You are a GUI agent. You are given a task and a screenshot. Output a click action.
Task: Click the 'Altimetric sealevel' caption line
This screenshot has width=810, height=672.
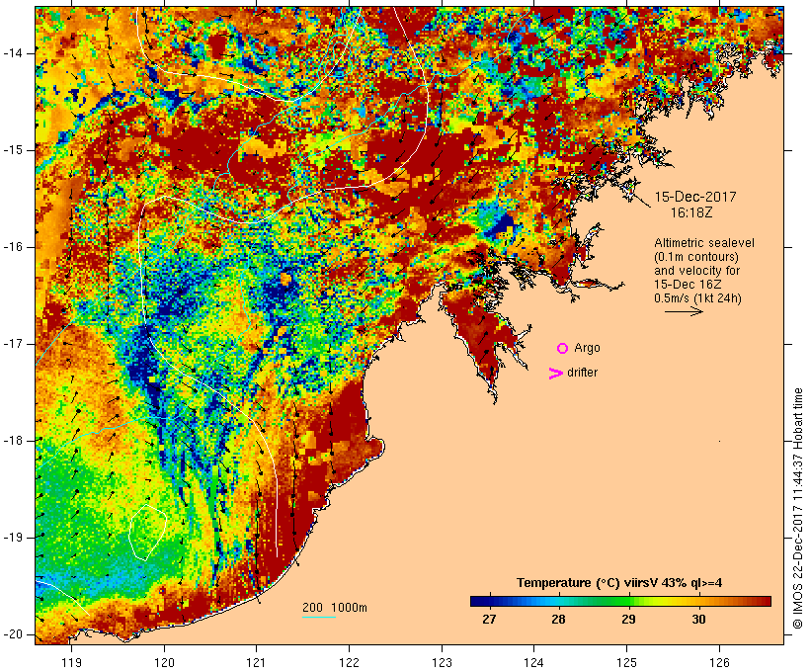[704, 243]
